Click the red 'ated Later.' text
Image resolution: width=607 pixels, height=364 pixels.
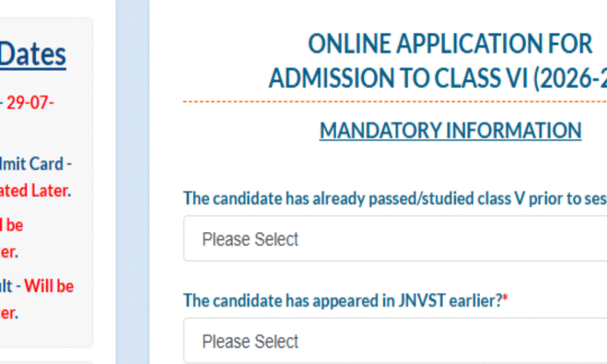(36, 190)
